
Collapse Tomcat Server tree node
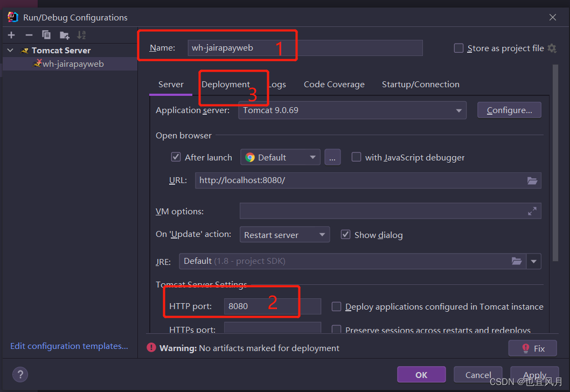[x=11, y=51]
